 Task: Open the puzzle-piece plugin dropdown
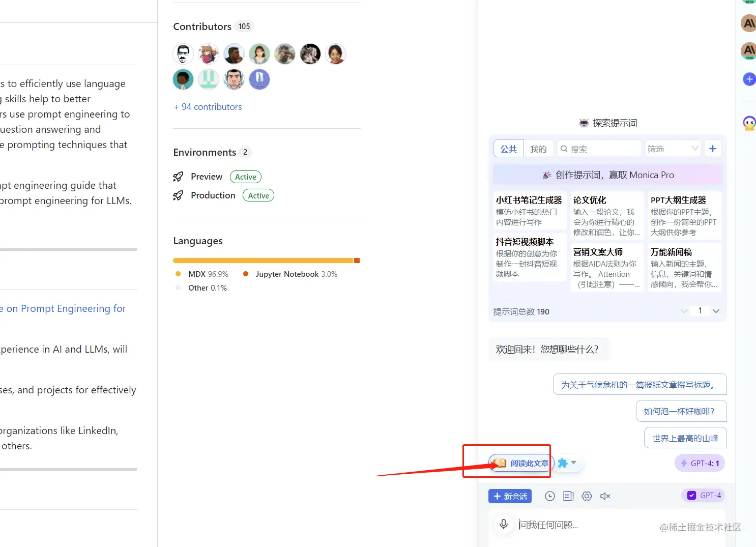tap(567, 463)
